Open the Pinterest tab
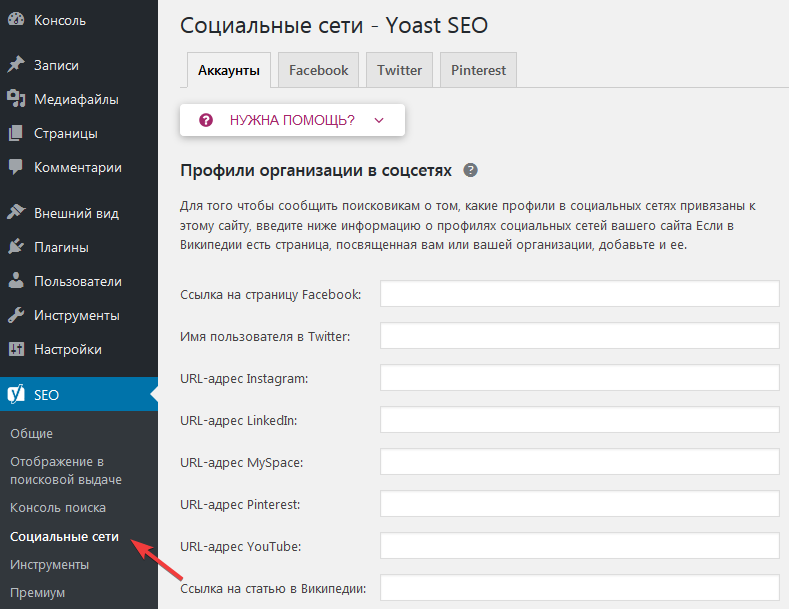 coord(479,70)
